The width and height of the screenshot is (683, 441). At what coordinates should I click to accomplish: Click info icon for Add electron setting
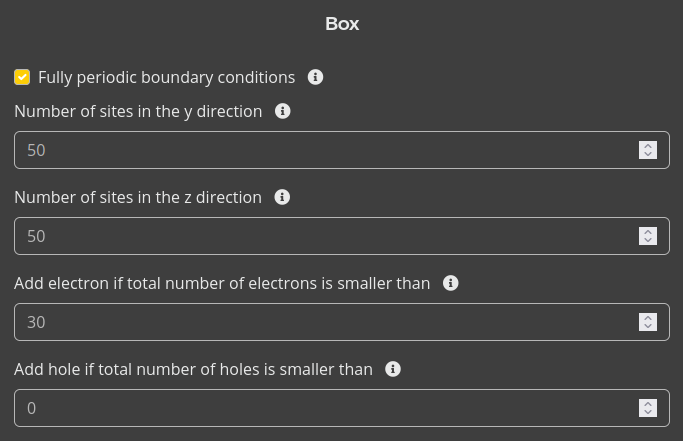pyautogui.click(x=450, y=283)
